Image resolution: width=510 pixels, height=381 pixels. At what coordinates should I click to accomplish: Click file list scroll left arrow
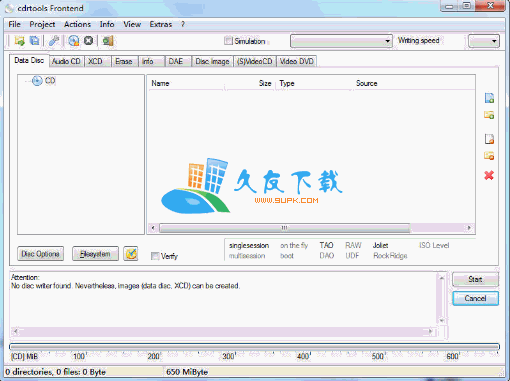153,228
